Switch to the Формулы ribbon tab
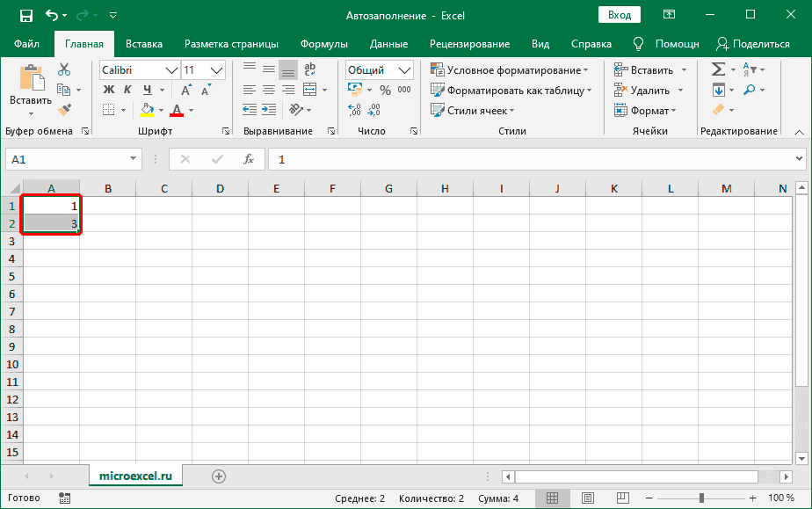 pos(323,44)
